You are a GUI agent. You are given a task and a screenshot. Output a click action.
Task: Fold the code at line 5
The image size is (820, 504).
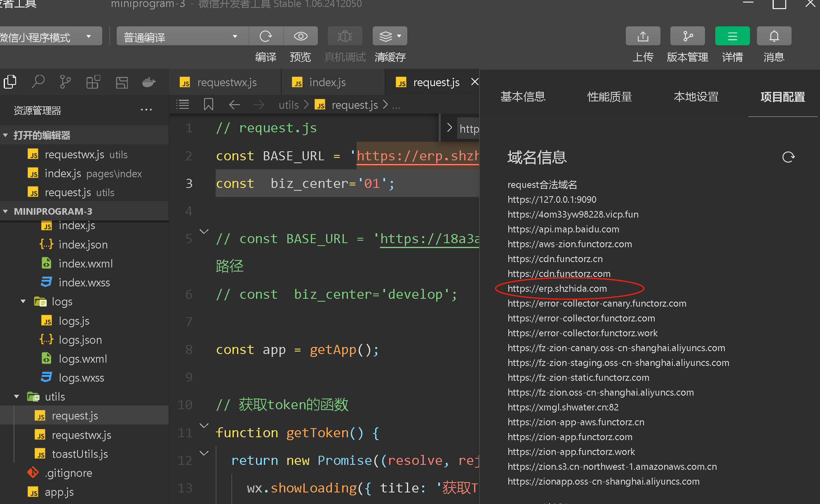pos(204,232)
